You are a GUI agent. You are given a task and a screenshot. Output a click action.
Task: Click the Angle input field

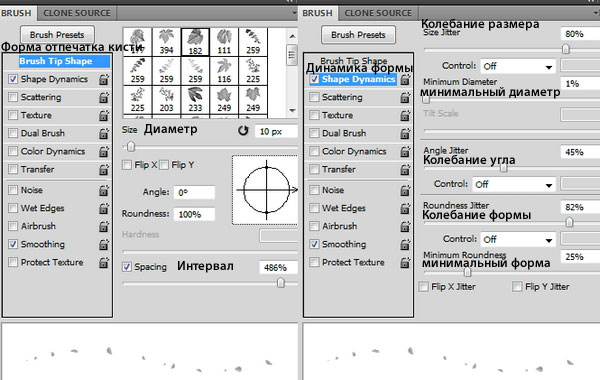tap(194, 192)
